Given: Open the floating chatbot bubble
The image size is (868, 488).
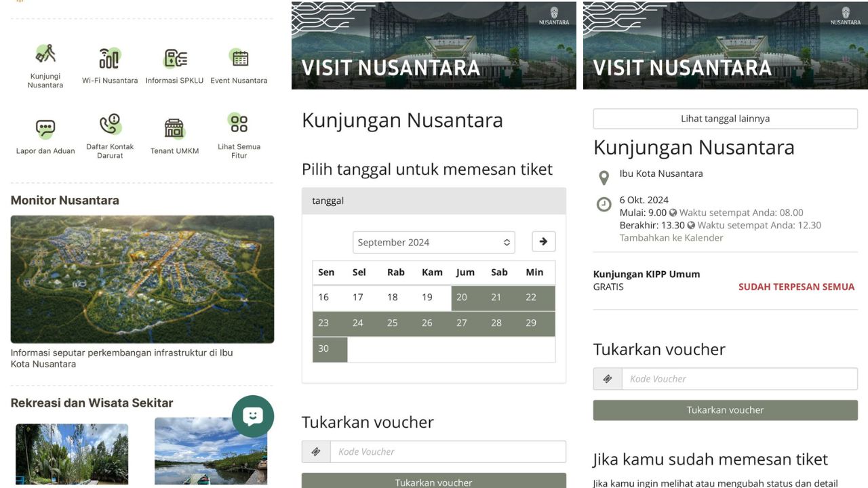Looking at the screenshot, I should (253, 416).
